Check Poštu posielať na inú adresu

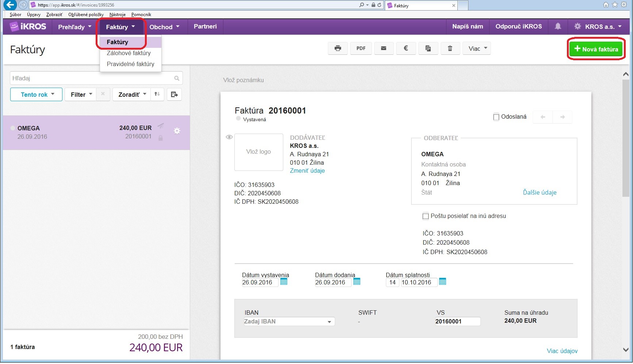(425, 216)
